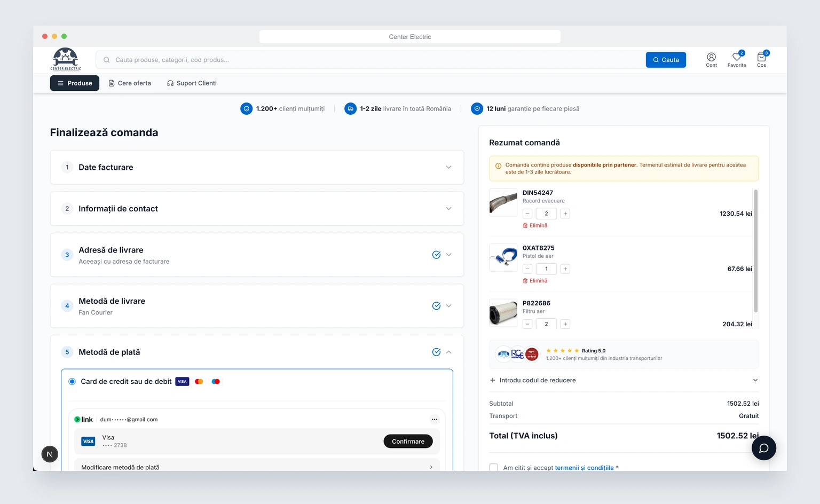Click the round N badge icon
Viewport: 820px width, 504px height.
tap(50, 454)
